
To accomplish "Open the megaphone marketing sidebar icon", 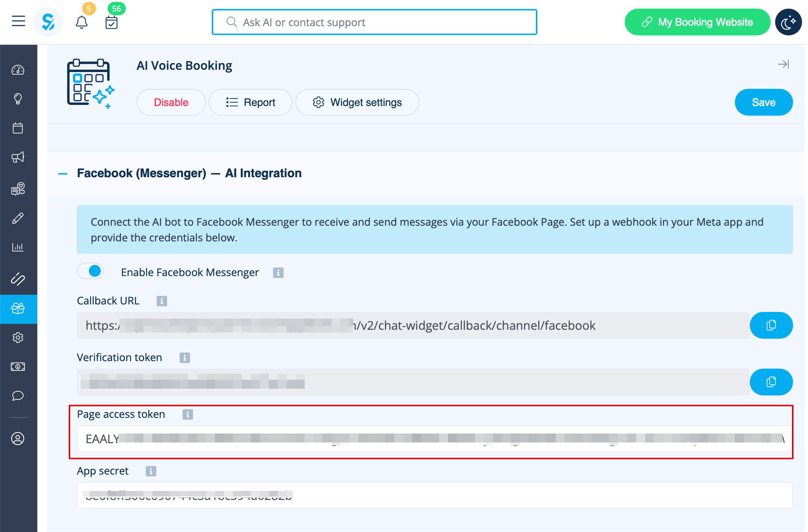I will click(x=18, y=157).
